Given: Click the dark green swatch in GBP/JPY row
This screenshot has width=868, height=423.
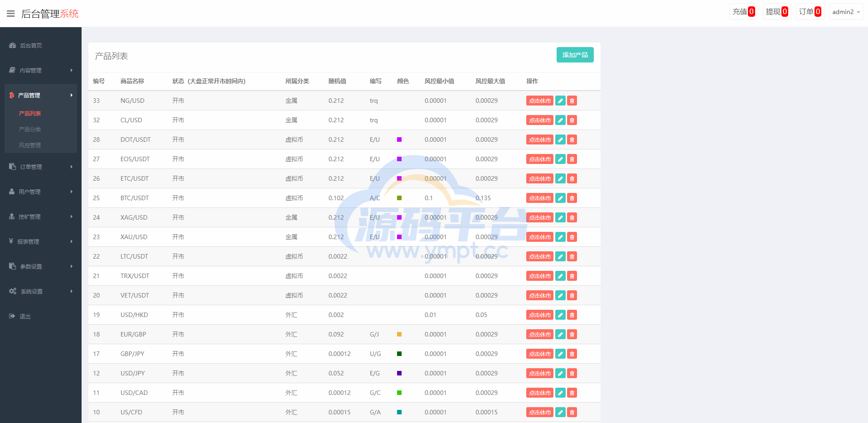Looking at the screenshot, I should pos(399,354).
